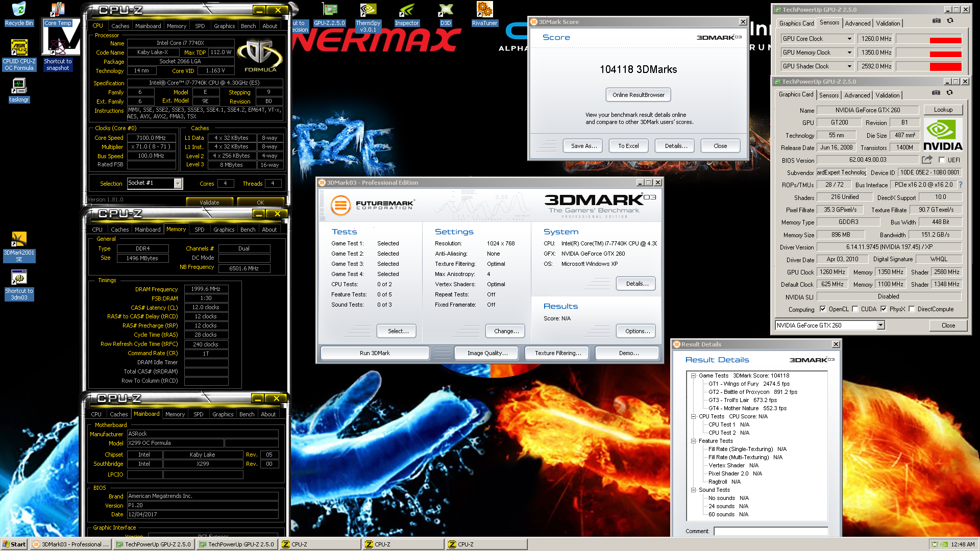Click the BIOS export share icon in GPU-Z

click(927, 160)
